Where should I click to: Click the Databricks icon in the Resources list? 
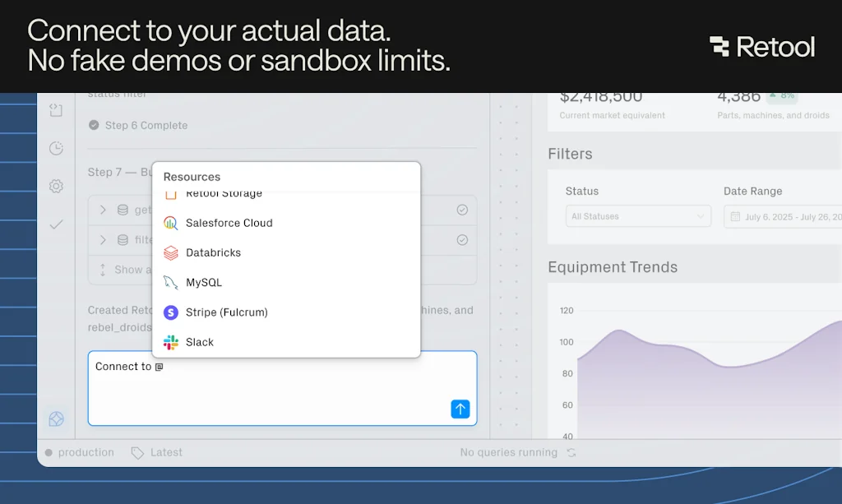[x=170, y=253]
